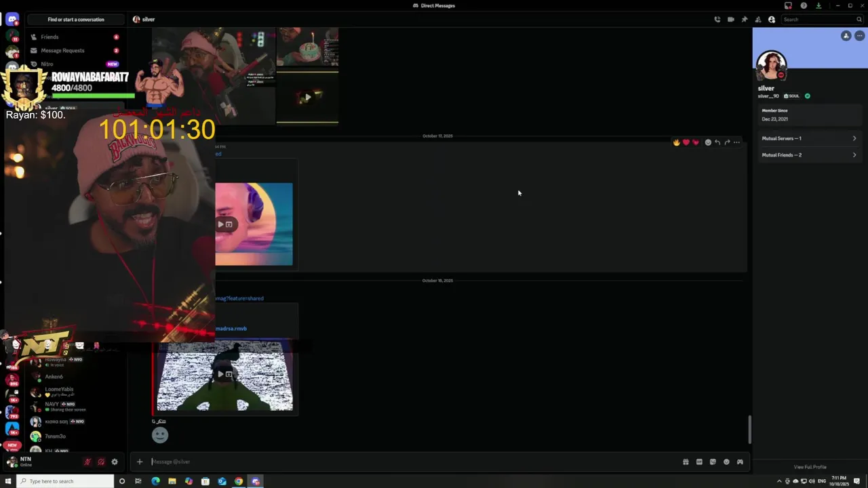Screen dimensions: 868x488
Task: Open add reaction emoji picker on message
Action: tap(708, 142)
